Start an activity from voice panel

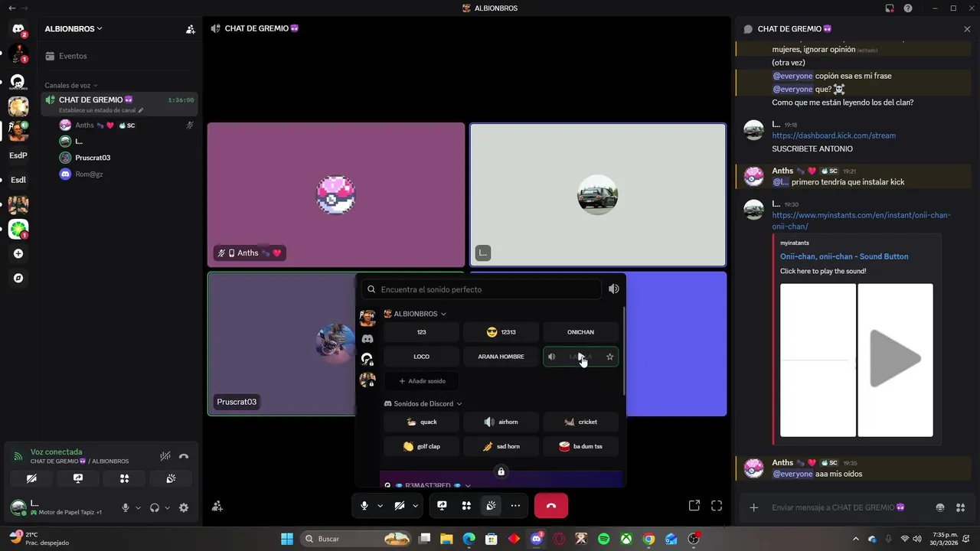click(x=124, y=478)
